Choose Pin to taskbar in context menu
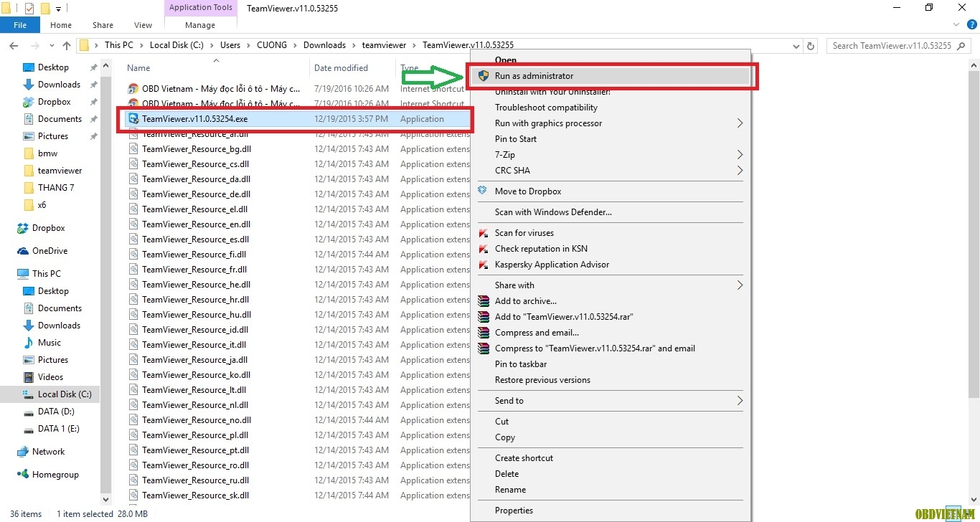 point(521,364)
